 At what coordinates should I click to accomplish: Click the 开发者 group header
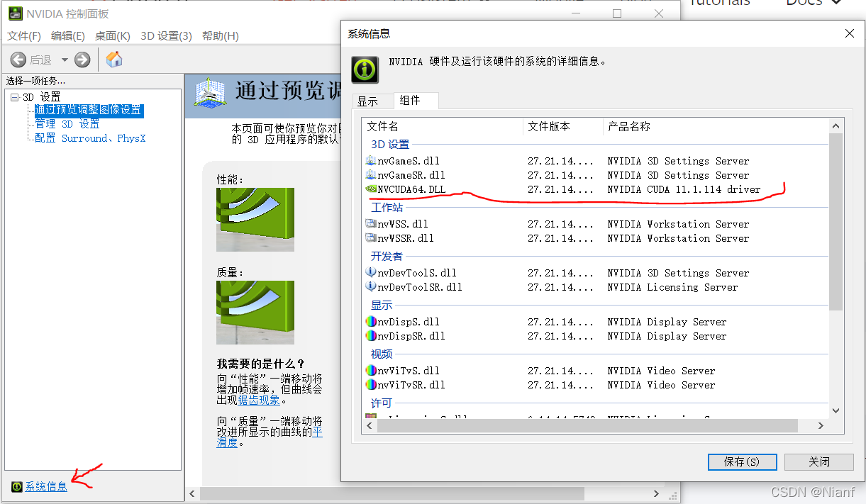387,257
